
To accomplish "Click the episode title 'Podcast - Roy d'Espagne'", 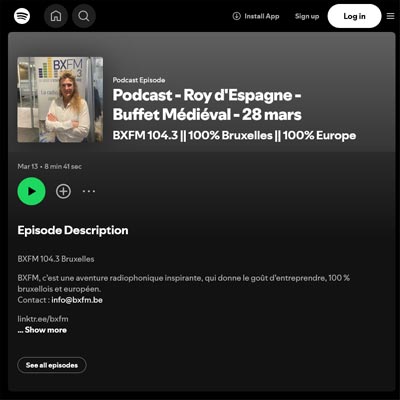I will click(x=207, y=105).
